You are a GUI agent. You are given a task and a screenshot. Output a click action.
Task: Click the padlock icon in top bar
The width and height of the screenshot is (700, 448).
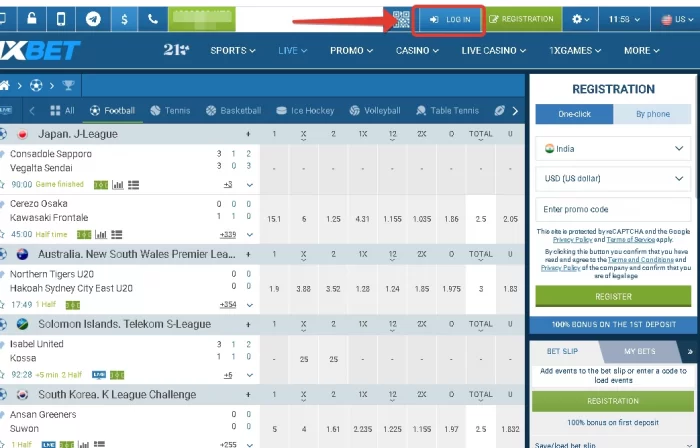click(x=32, y=19)
